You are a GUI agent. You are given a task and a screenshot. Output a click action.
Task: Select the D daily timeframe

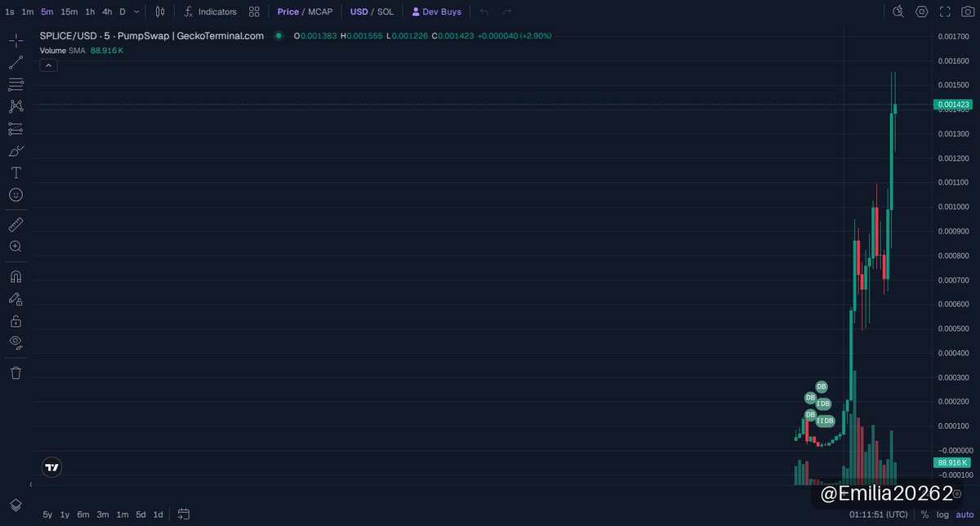pyautogui.click(x=122, y=11)
